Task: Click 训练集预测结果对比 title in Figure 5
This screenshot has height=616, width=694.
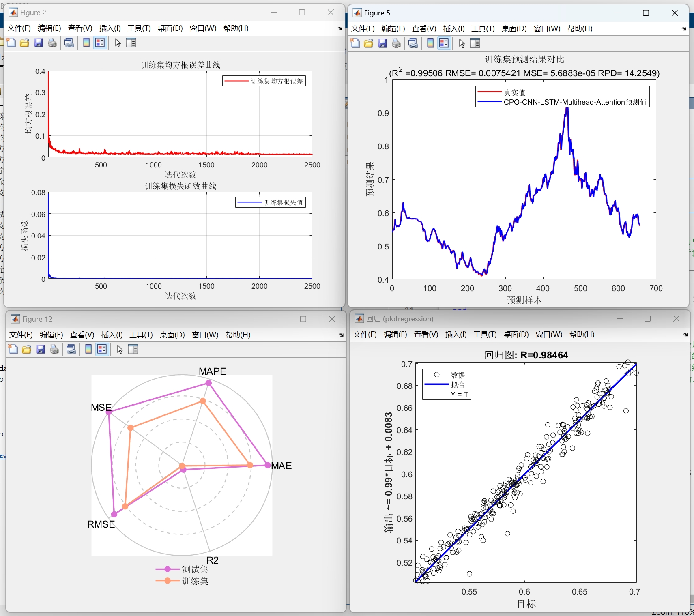Action: pyautogui.click(x=524, y=60)
